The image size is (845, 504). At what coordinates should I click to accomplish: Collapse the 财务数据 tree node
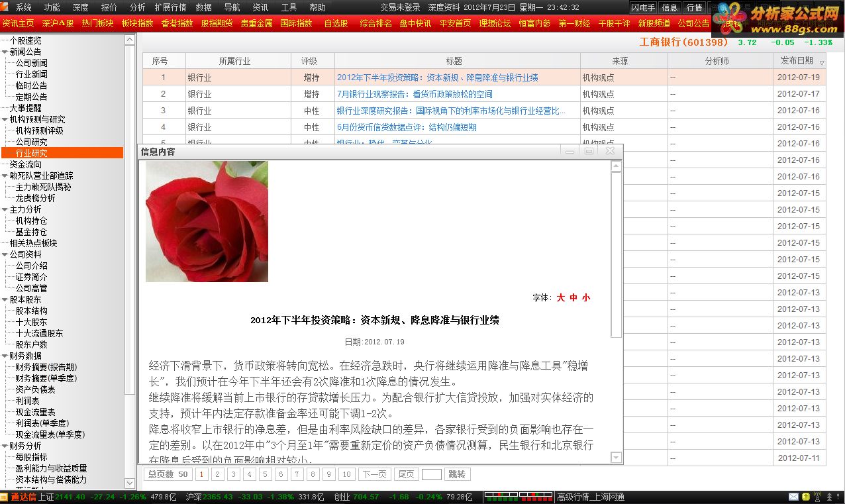click(5, 356)
